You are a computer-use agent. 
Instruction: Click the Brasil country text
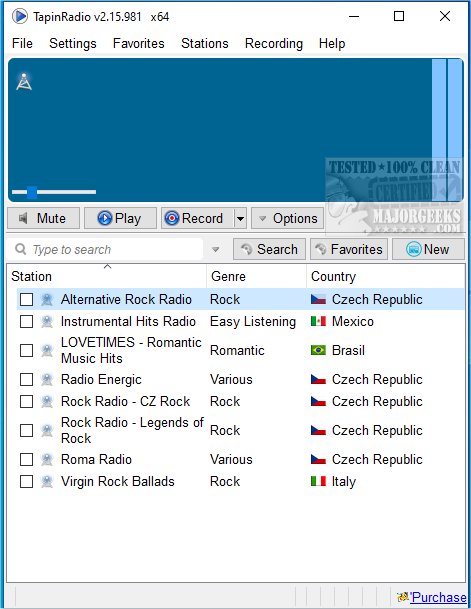pos(348,350)
